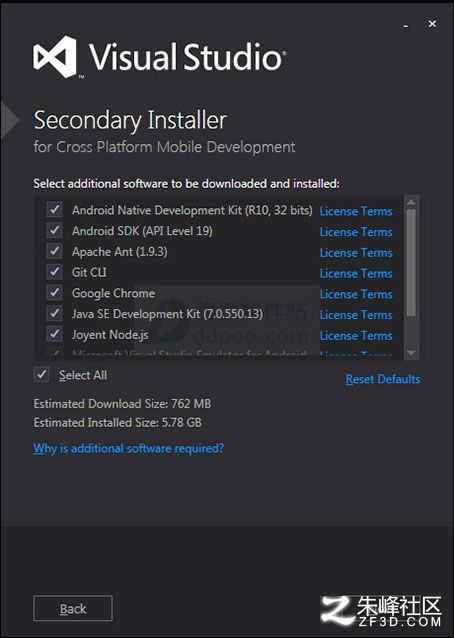This screenshot has height=638, width=454.
Task: Toggle the Git CLI checkbox
Action: 54,272
